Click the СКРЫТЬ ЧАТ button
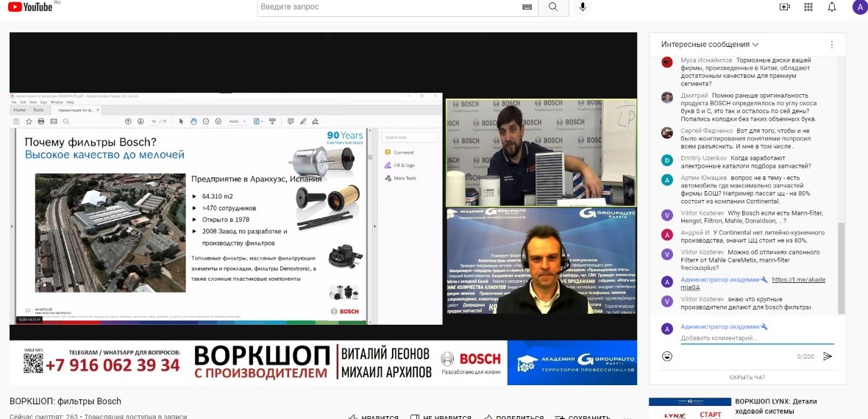 747,377
